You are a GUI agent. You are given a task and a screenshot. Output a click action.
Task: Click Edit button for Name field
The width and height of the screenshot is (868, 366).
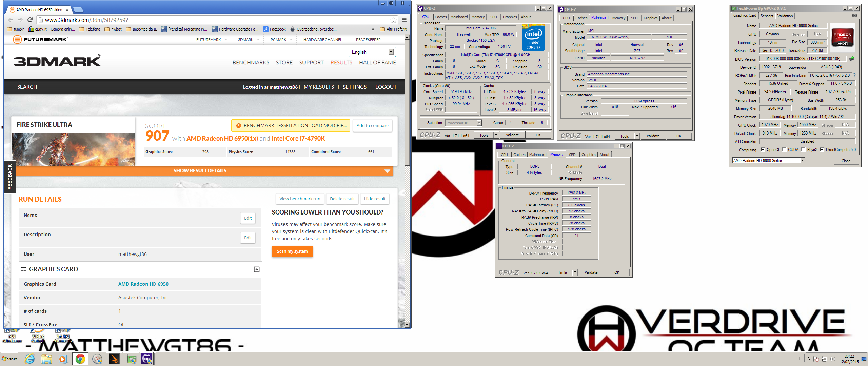[248, 218]
